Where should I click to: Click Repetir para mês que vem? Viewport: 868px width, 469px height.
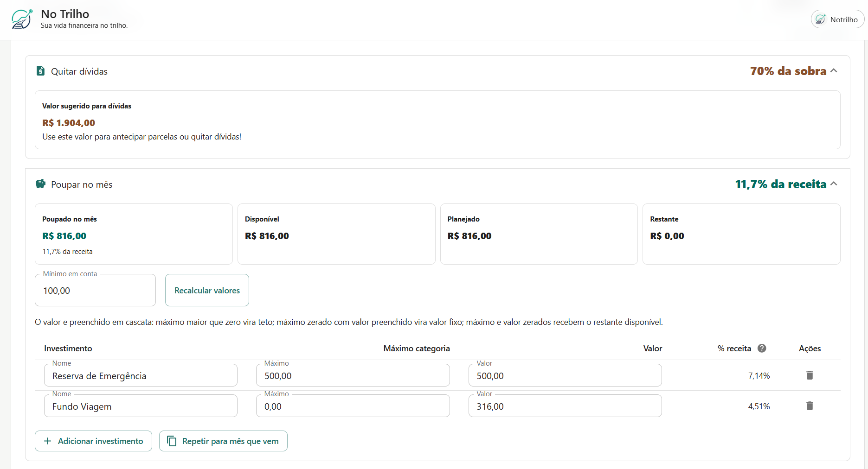click(x=223, y=441)
